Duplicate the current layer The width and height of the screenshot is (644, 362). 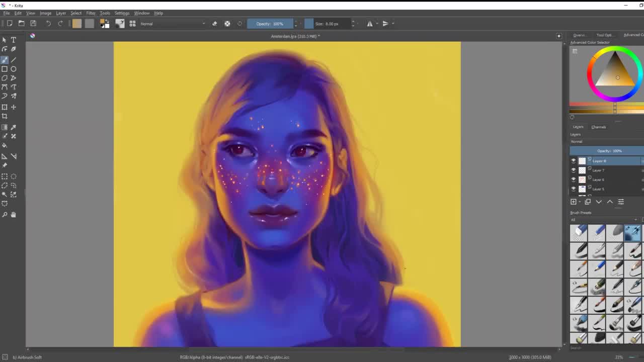pos(588,202)
